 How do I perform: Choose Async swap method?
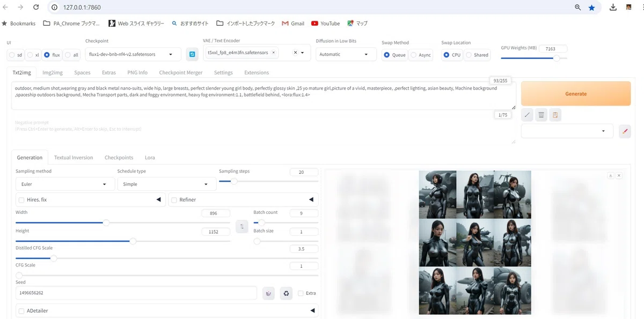[414, 55]
